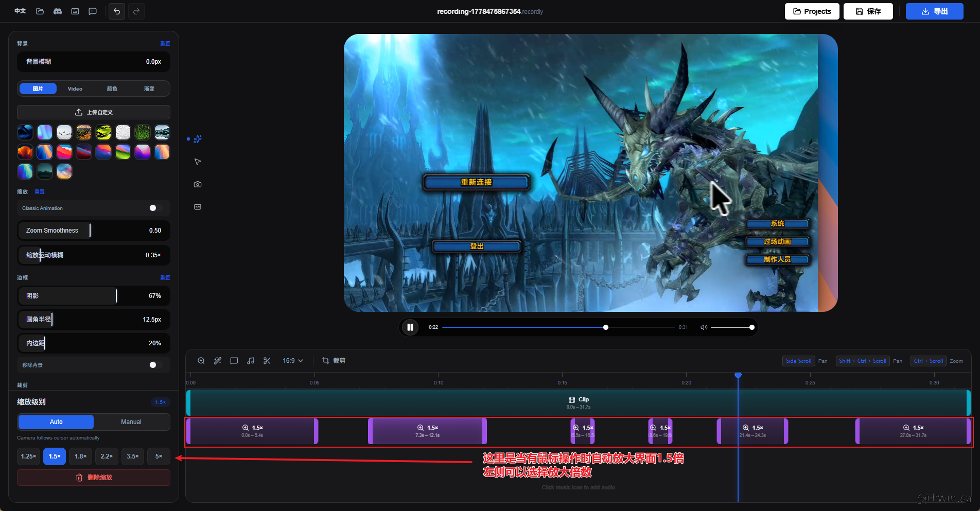Select the zoom segment 0.0s–5.4s
The image size is (980, 511).
click(x=252, y=431)
